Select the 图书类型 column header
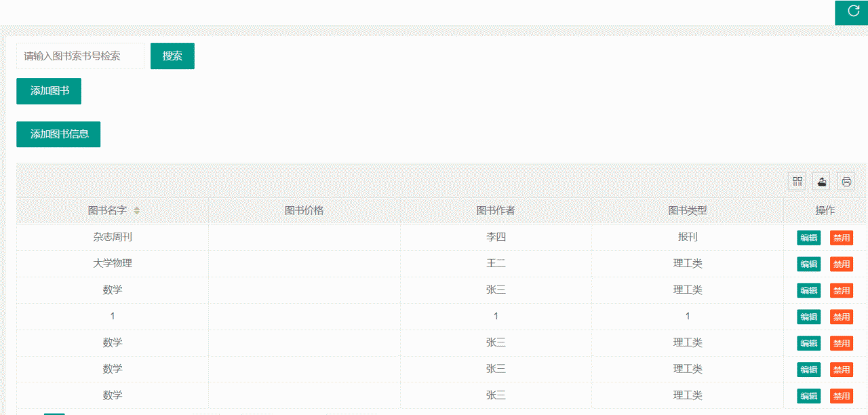The height and width of the screenshot is (415, 868). click(x=688, y=211)
